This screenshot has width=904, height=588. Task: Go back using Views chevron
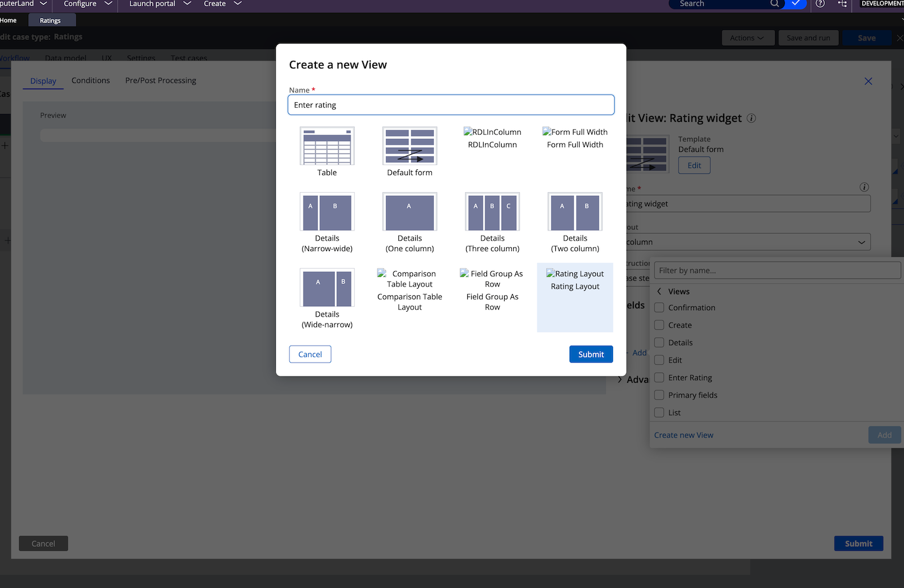coord(659,291)
